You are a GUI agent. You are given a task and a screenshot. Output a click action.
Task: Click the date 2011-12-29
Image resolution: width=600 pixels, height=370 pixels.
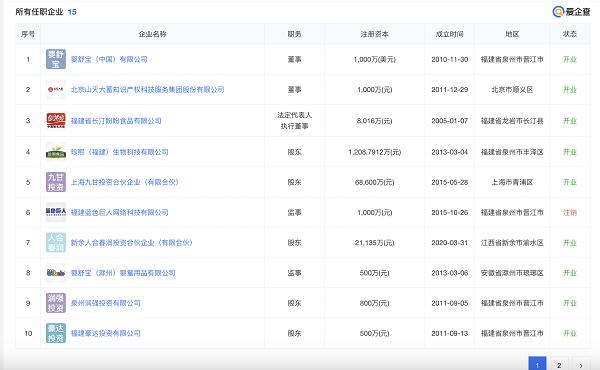(450, 90)
